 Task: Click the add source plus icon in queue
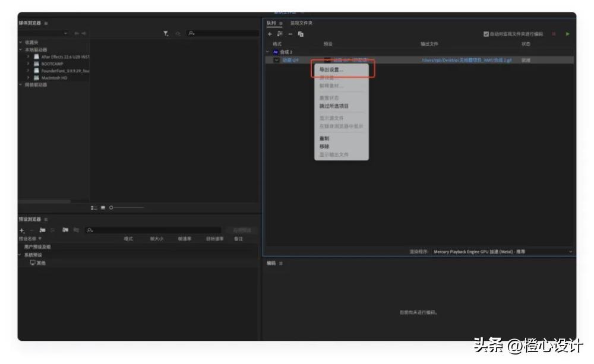pos(270,34)
